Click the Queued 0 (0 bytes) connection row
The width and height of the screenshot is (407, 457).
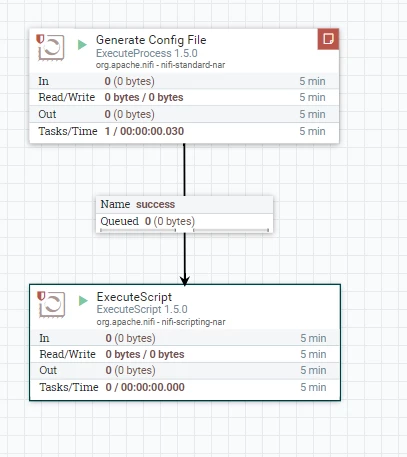[x=184, y=221]
